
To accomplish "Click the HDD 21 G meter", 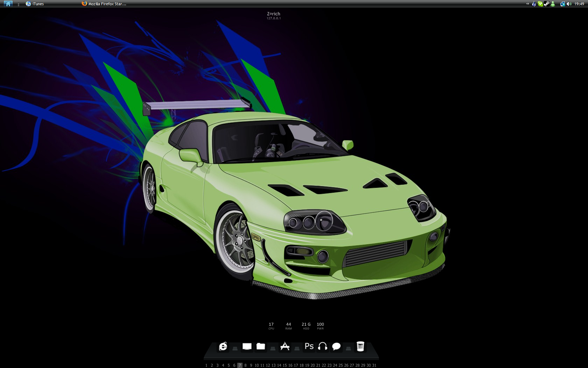I will 306,326.
